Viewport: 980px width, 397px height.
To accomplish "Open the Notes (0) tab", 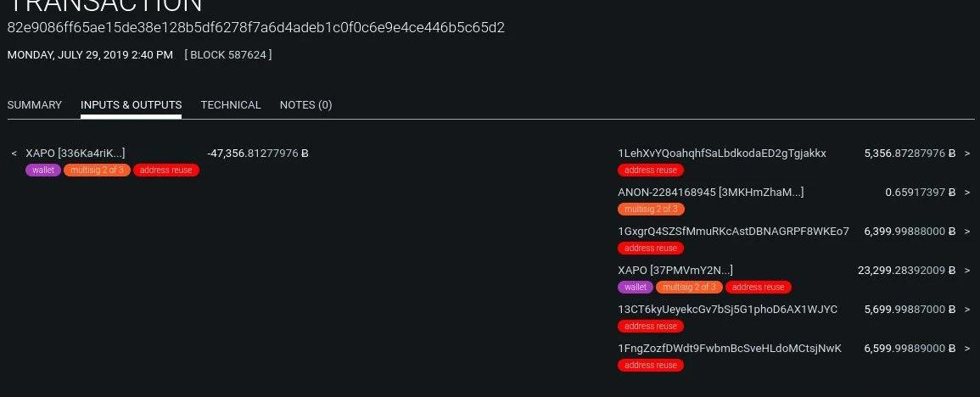I will 305,105.
